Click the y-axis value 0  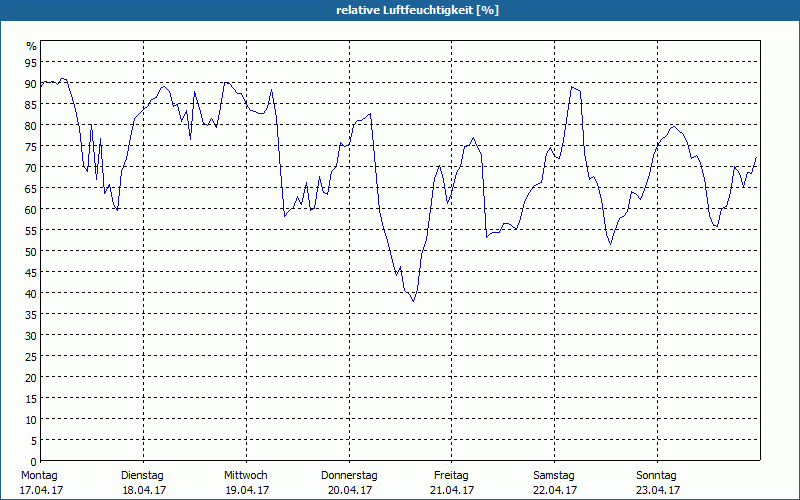point(34,462)
